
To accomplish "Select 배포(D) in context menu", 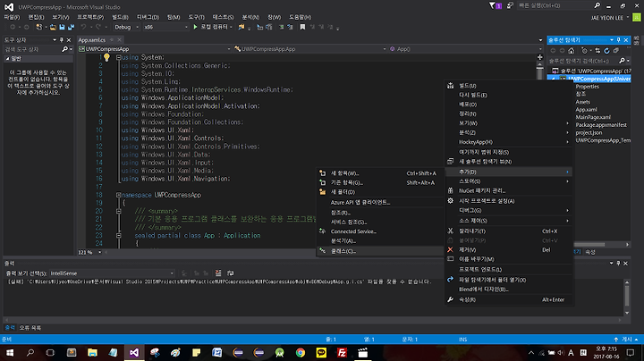I will (509, 105).
